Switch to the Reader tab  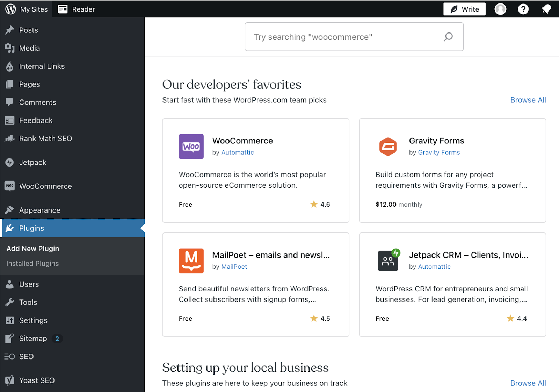76,9
